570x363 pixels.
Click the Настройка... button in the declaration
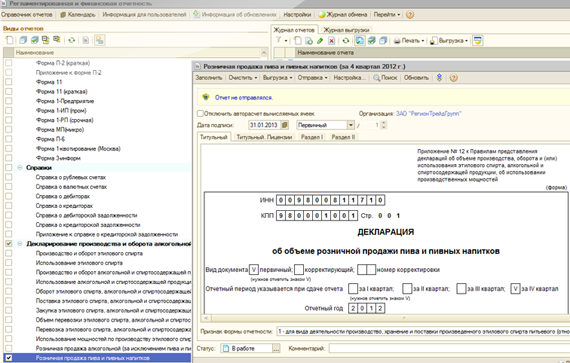click(x=350, y=78)
